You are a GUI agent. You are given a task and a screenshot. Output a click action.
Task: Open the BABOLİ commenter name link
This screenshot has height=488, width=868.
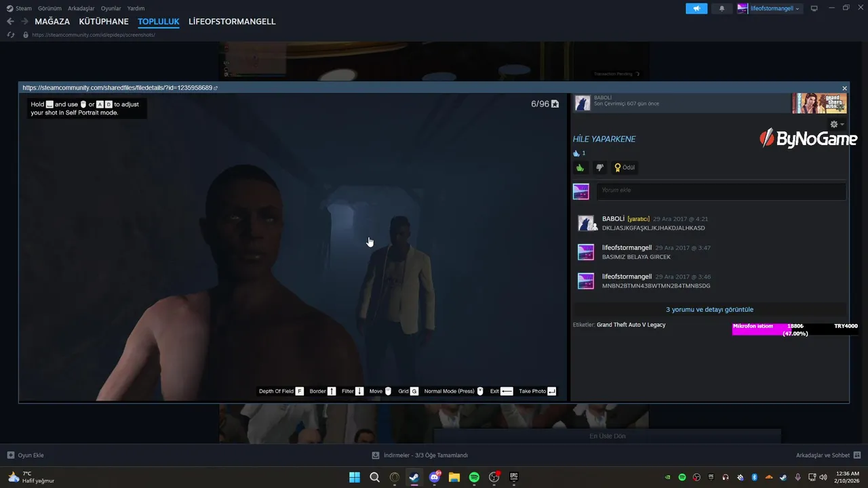pyautogui.click(x=613, y=219)
